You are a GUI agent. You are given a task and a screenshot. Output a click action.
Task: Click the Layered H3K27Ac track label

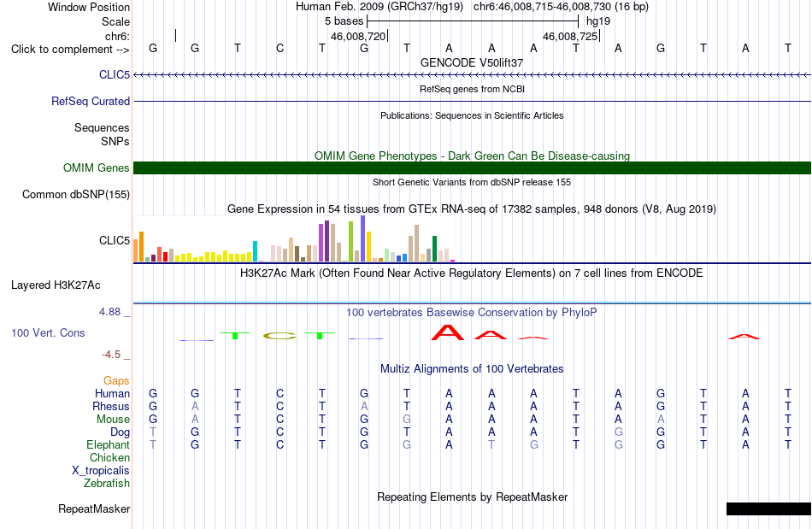click(x=56, y=285)
